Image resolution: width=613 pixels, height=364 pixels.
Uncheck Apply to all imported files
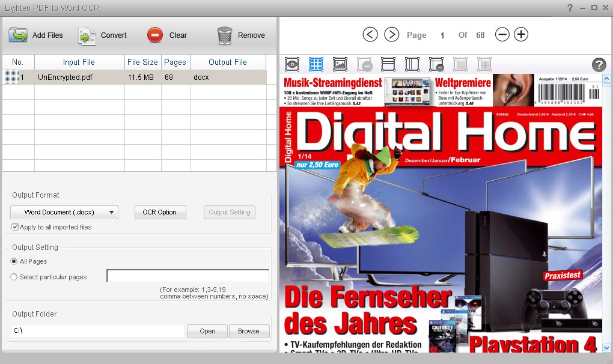coord(15,227)
